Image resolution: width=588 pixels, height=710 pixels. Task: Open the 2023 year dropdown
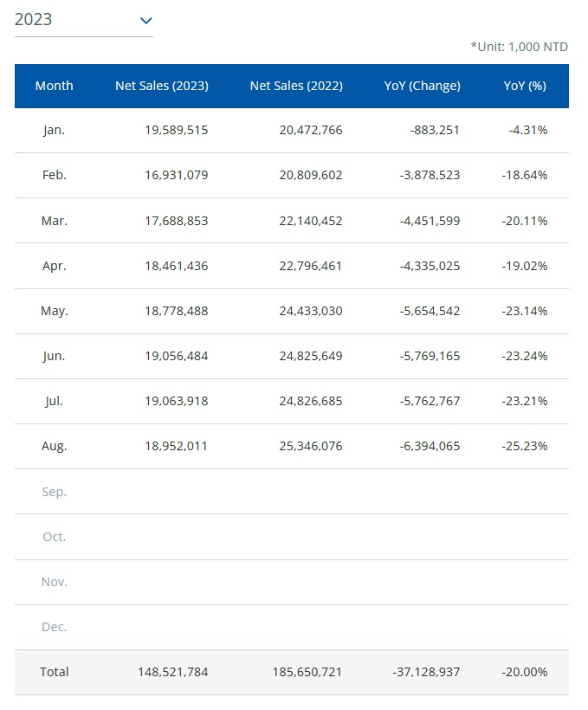click(83, 20)
